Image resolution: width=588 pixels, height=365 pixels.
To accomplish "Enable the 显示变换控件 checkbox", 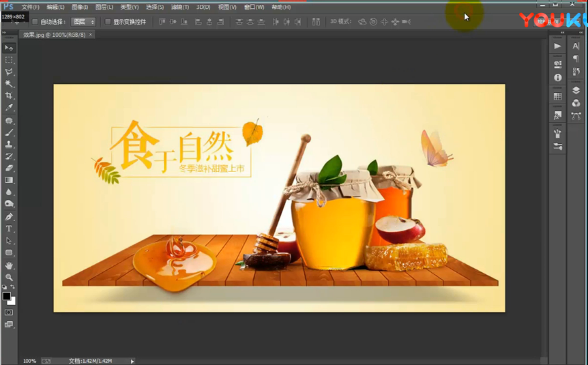I will click(108, 22).
